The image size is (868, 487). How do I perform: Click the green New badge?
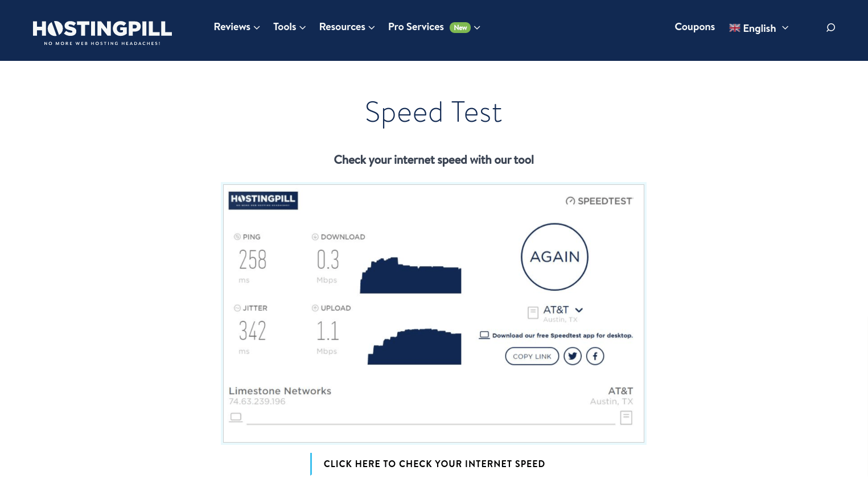click(x=460, y=27)
